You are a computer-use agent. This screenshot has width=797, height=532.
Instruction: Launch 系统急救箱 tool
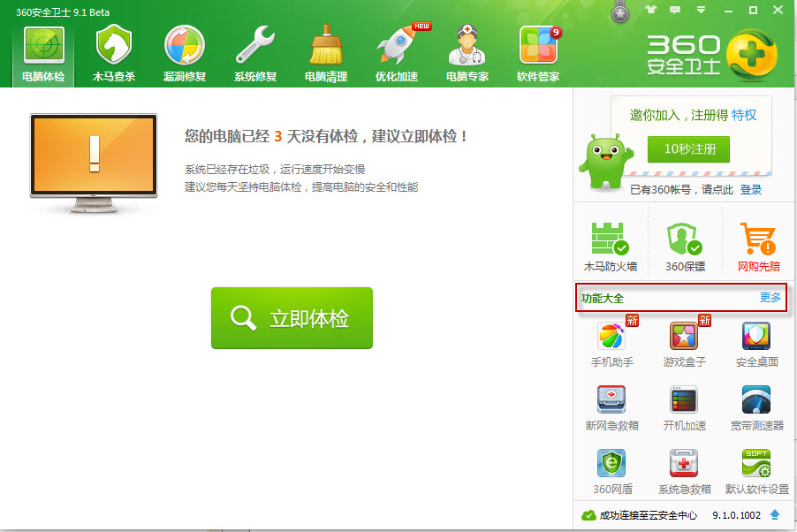coord(684,472)
